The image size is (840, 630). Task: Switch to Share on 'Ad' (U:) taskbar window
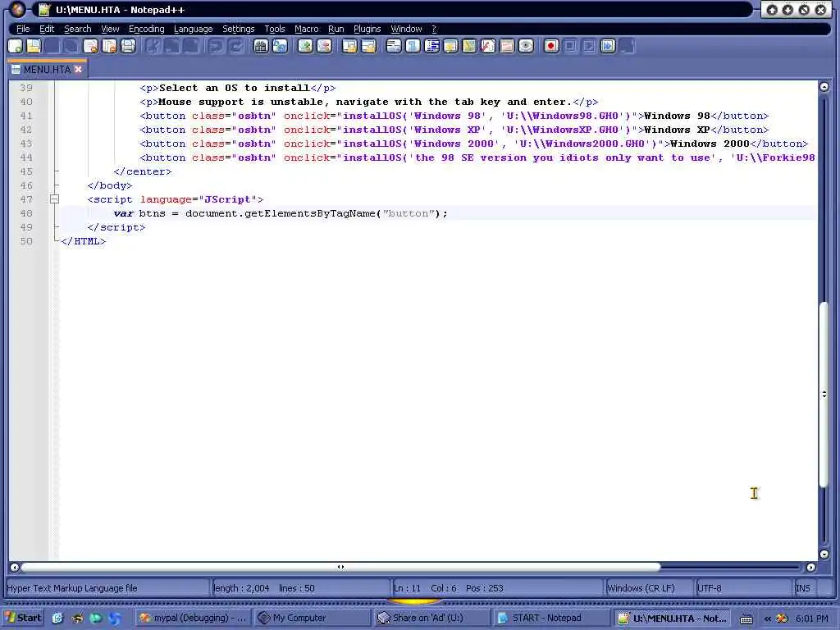click(x=432, y=618)
